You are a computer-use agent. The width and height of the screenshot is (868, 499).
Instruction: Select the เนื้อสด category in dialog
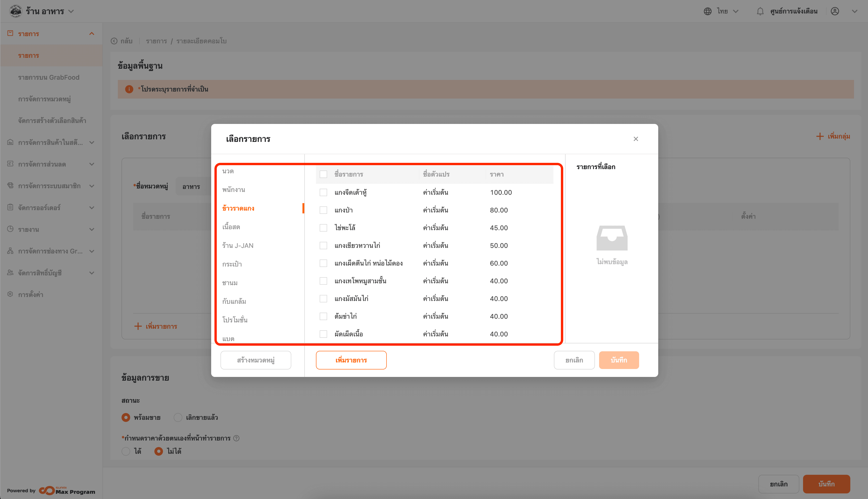coord(231,227)
